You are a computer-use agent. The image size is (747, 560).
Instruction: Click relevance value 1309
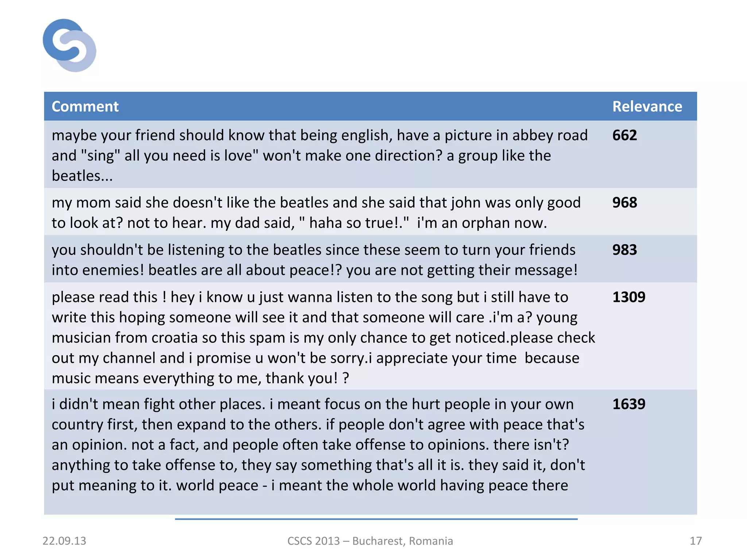tap(628, 297)
